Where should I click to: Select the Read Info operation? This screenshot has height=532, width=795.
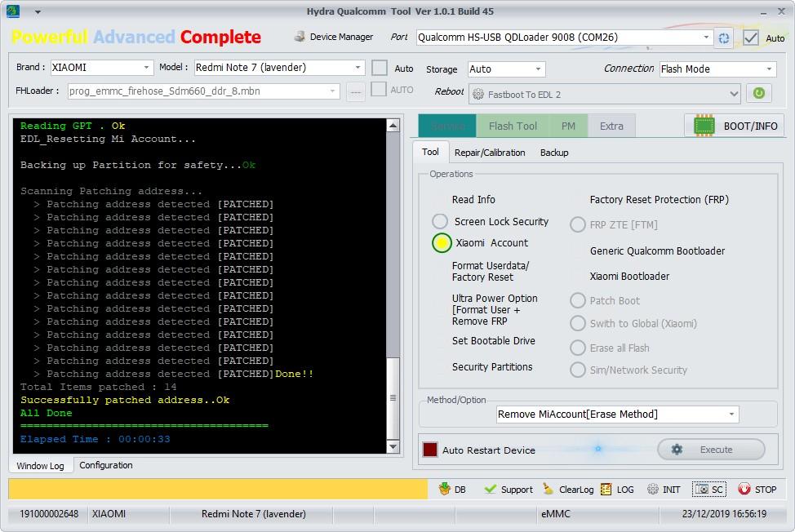(x=473, y=200)
